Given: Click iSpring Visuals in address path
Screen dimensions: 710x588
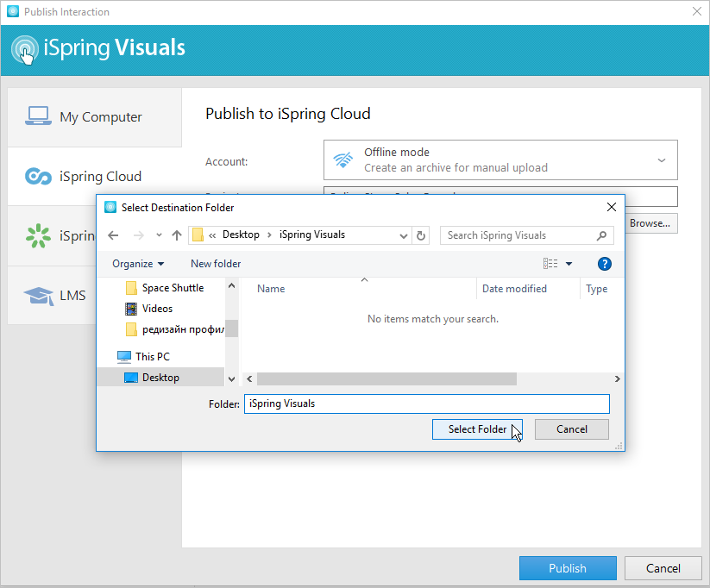Looking at the screenshot, I should (312, 235).
